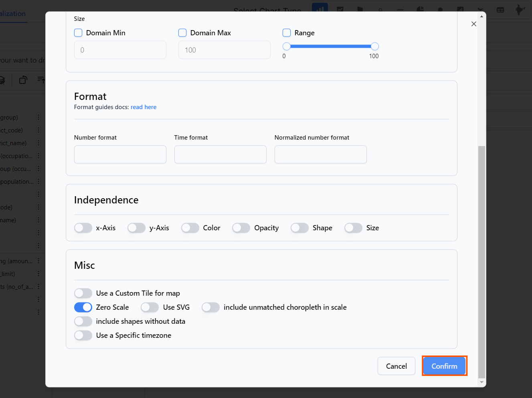This screenshot has width=532, height=398.
Task: Click the scrollbar up arrow in the dialog
Action: click(481, 16)
